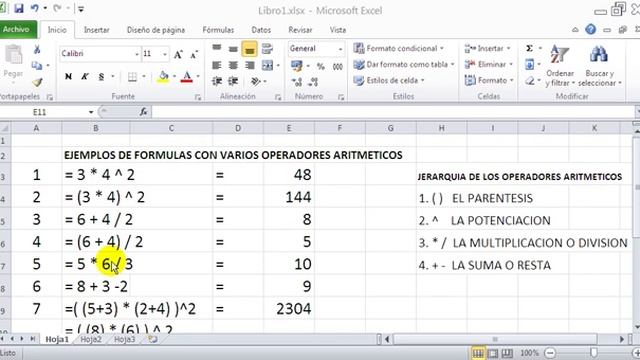
Task: Switch to the Revisar tab
Action: click(x=300, y=30)
